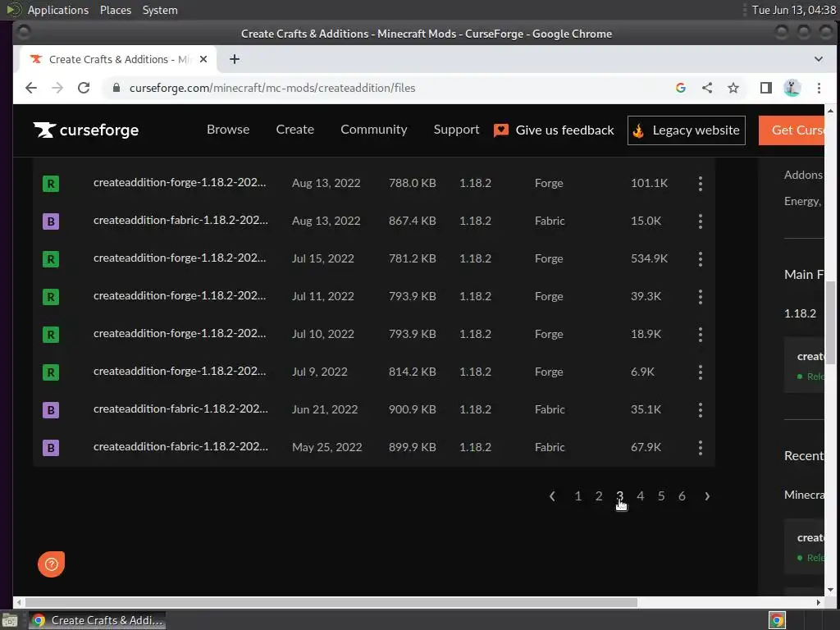Image resolution: width=840 pixels, height=630 pixels.
Task: Open Chrome three-dot menu
Action: [819, 88]
